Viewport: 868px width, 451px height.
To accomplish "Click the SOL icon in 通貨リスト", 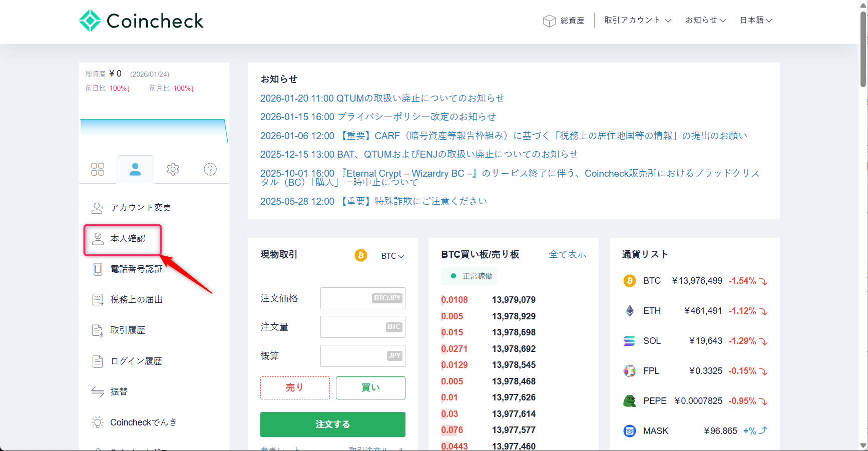I will point(629,340).
